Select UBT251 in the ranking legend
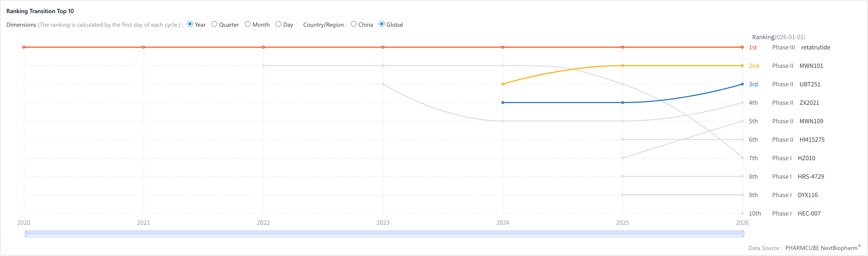Screen dimensions: 868x256 pos(810,84)
